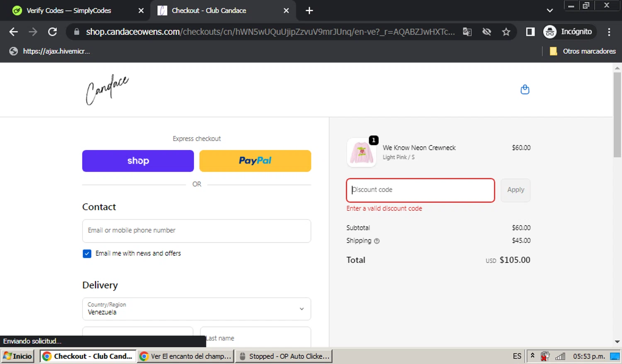
Task: Click the ES language indicator
Action: pos(517,356)
